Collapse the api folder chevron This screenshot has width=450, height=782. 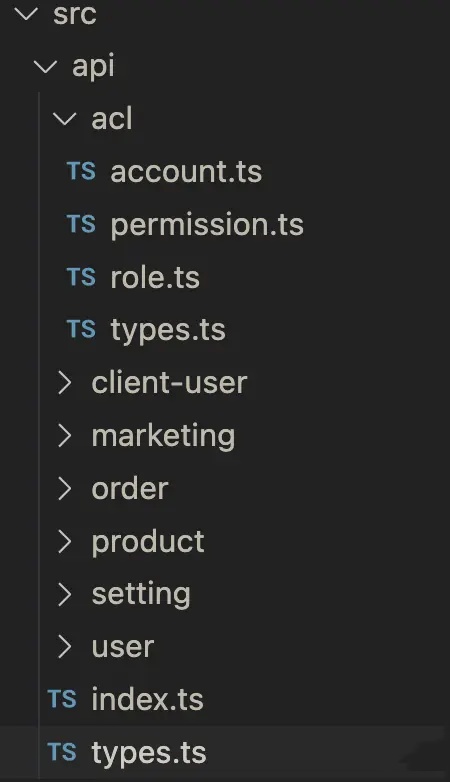pyautogui.click(x=45, y=66)
